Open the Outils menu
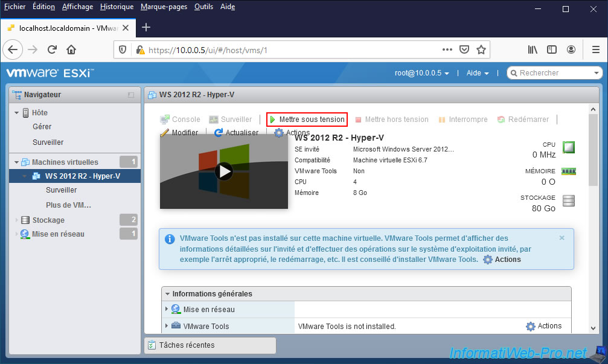The height and width of the screenshot is (364, 608). (203, 7)
